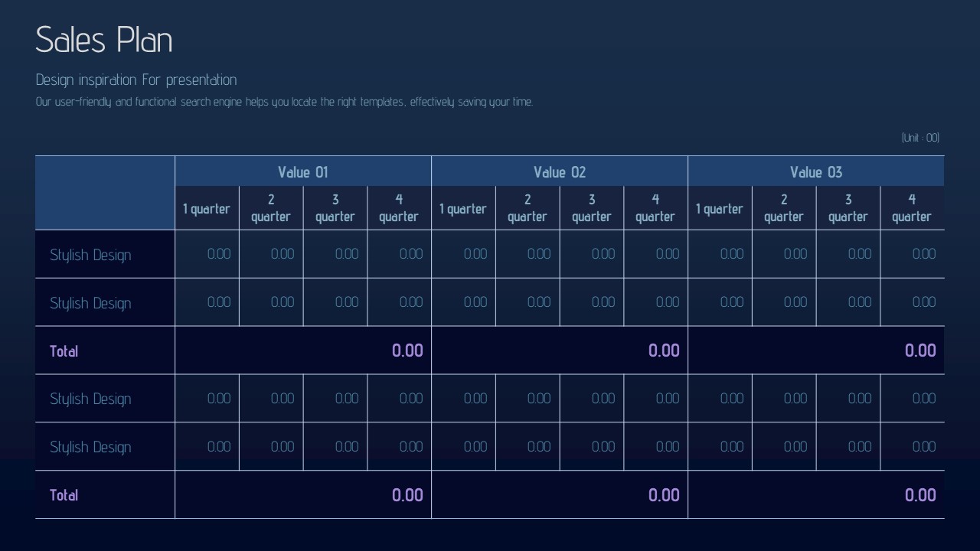Screen dimensions: 980x551
Task: Select the Sales Plan title text
Action: (x=104, y=40)
